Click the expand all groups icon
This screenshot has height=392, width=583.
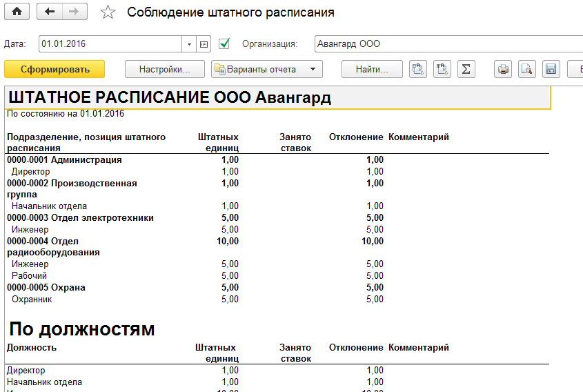pyautogui.click(x=418, y=69)
